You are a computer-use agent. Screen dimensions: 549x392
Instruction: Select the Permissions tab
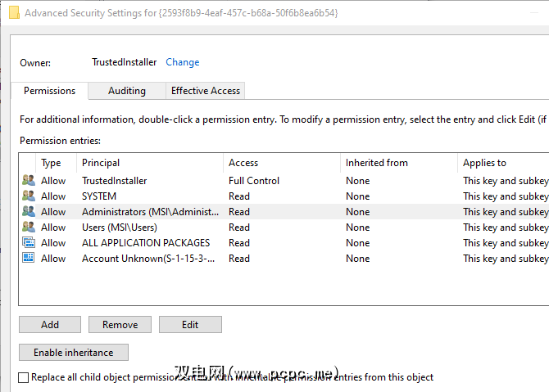coord(50,91)
